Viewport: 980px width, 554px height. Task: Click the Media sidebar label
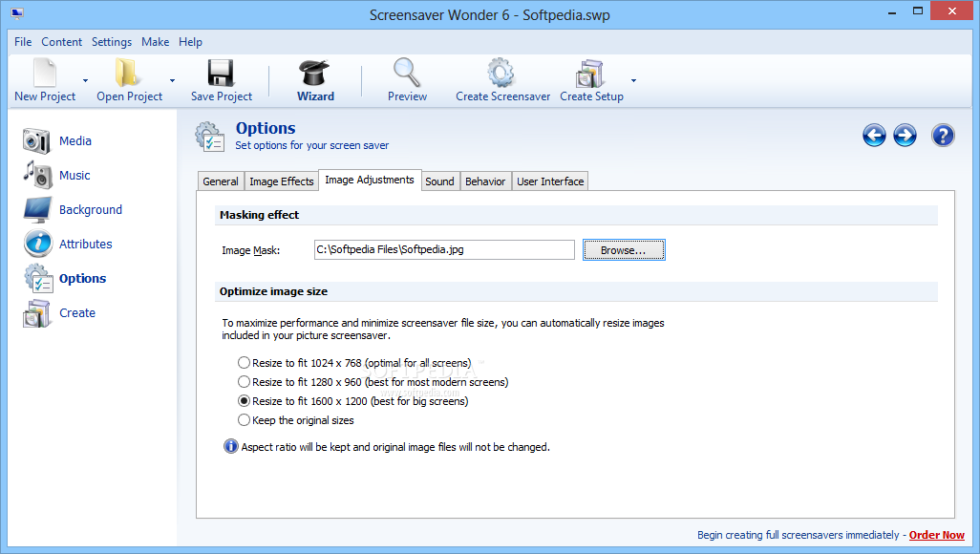pyautogui.click(x=75, y=140)
